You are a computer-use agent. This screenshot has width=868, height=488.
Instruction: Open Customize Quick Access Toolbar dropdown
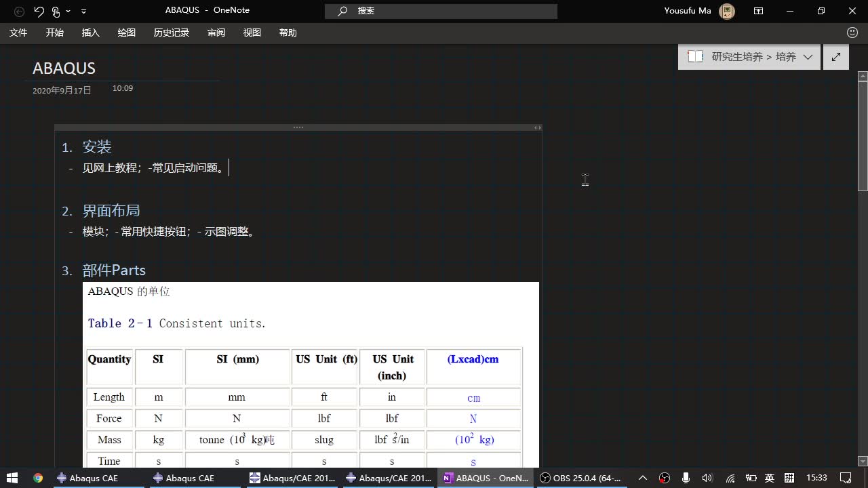coord(83,12)
